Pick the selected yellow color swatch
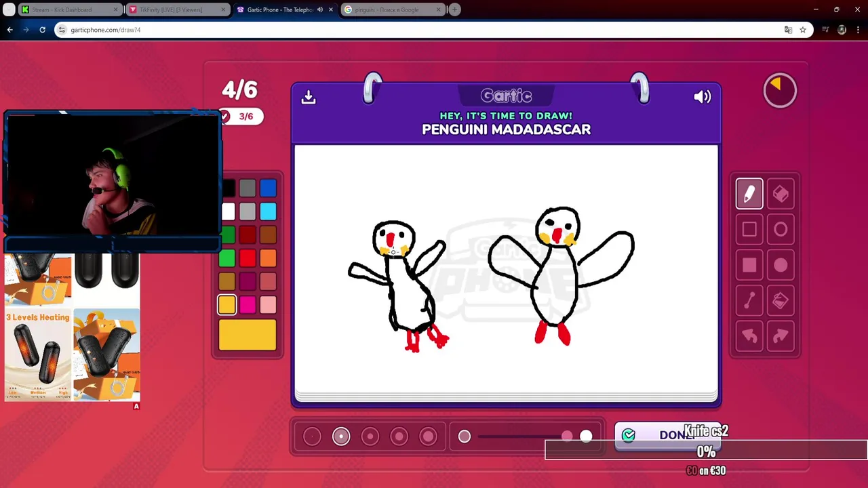Screen dimensions: 868x488 coord(227,305)
